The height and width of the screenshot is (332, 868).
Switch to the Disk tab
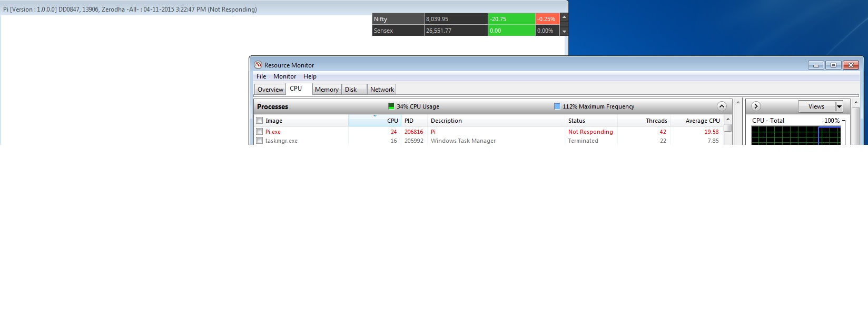354,90
